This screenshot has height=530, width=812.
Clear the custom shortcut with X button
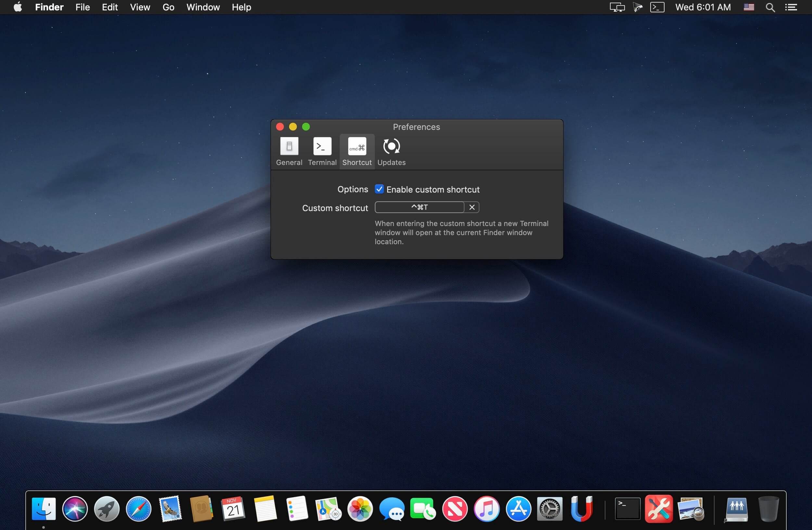point(472,207)
